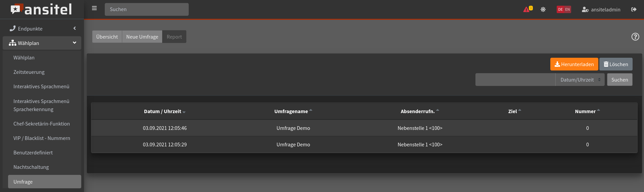Open the Zeitsteuerung menu item

(x=29, y=72)
